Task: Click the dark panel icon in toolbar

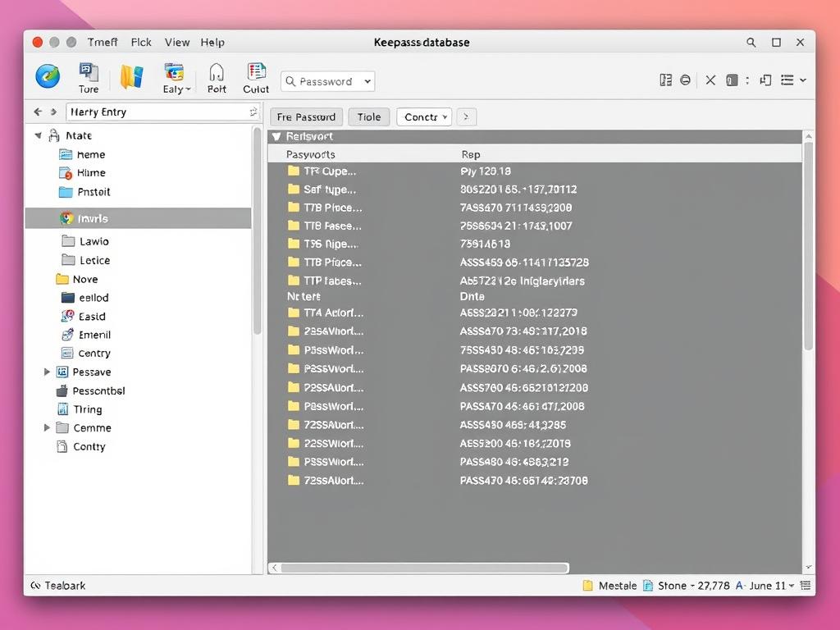Action: coord(732,80)
